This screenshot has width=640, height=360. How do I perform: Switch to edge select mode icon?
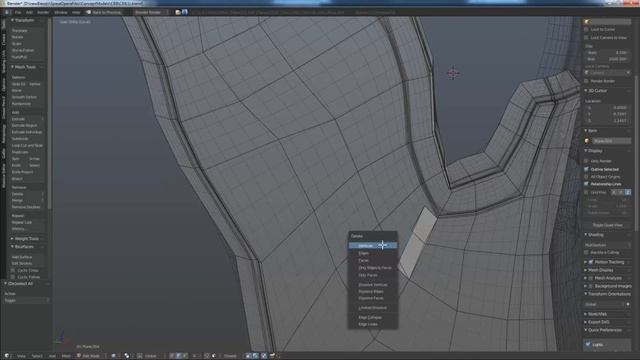(178, 356)
